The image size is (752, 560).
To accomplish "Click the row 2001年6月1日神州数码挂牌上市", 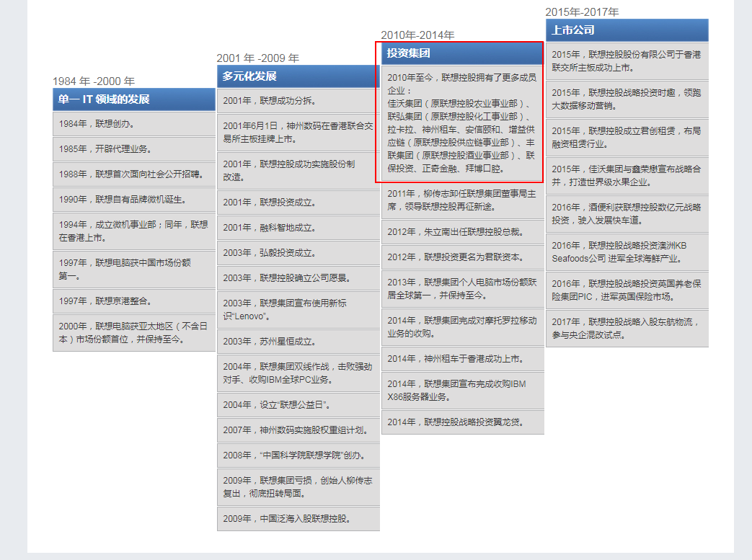I will [298, 133].
